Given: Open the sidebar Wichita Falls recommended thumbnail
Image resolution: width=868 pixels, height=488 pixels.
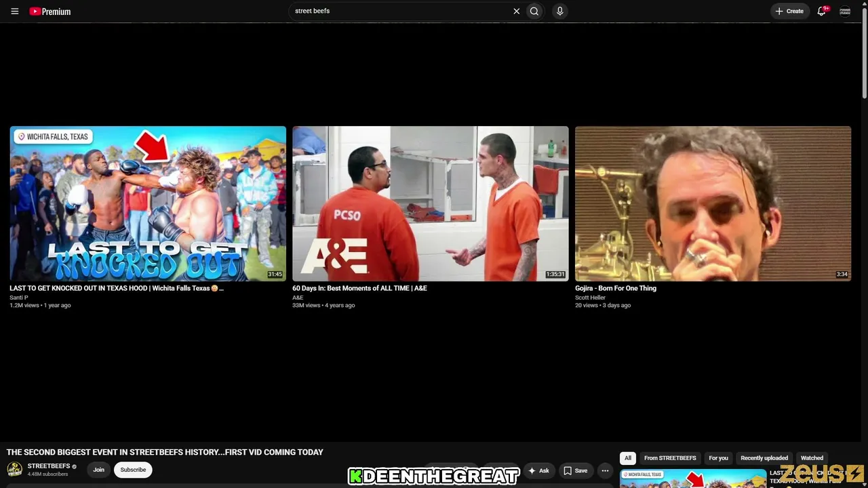Looking at the screenshot, I should pos(693,479).
